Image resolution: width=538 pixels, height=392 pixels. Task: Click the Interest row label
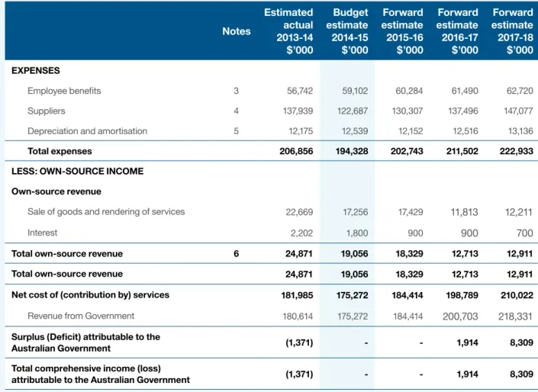pos(42,233)
